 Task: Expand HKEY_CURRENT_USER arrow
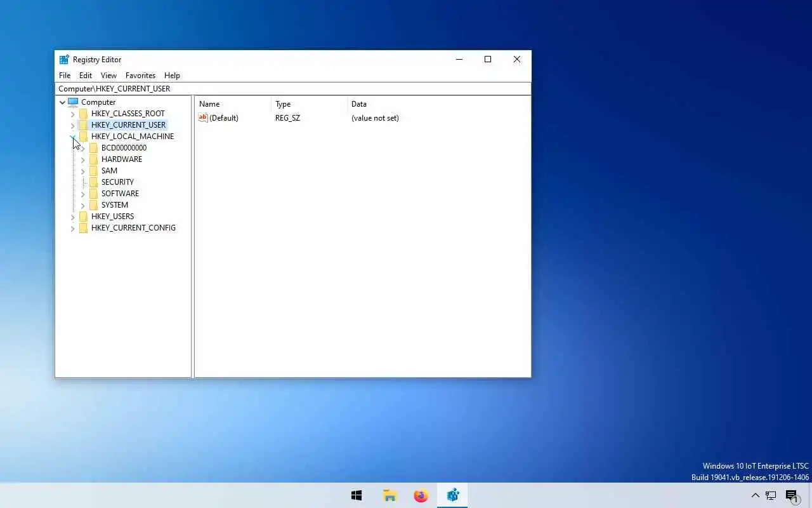click(x=72, y=125)
